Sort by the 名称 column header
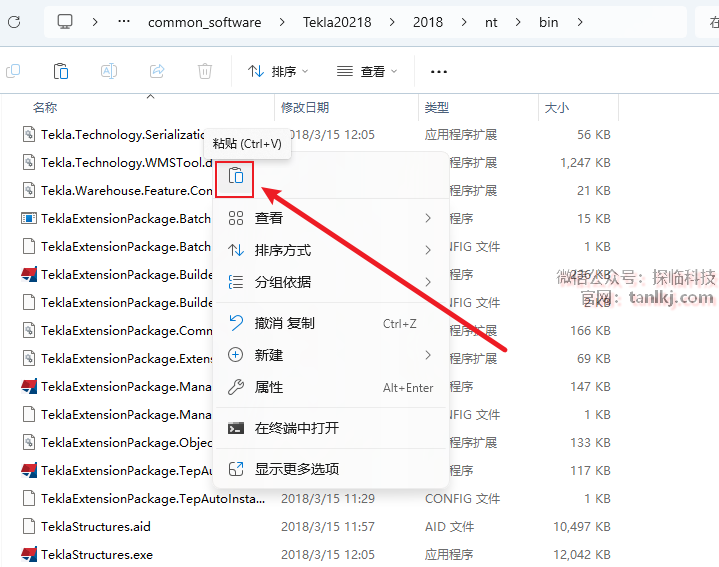 pyautogui.click(x=45, y=107)
